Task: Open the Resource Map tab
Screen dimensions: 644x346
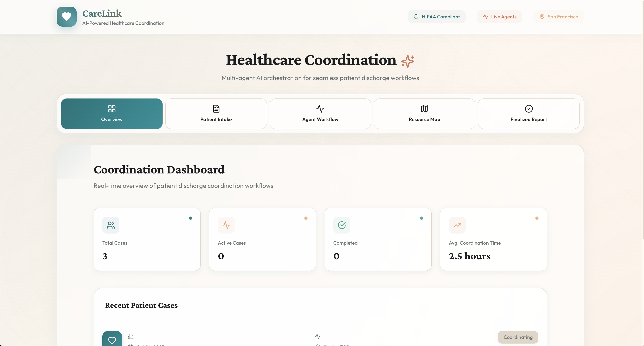Action: click(x=425, y=114)
